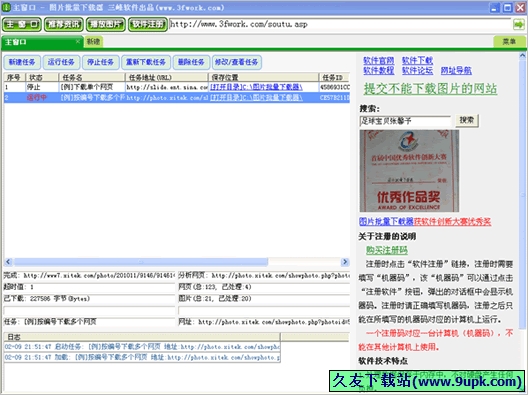Switch to the 新建 tab
Screen dimensions: 528x395
pyautogui.click(x=93, y=42)
